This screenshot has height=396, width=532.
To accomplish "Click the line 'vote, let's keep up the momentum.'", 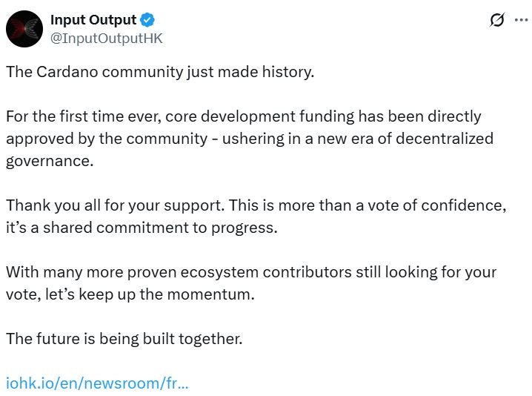I will (130, 294).
